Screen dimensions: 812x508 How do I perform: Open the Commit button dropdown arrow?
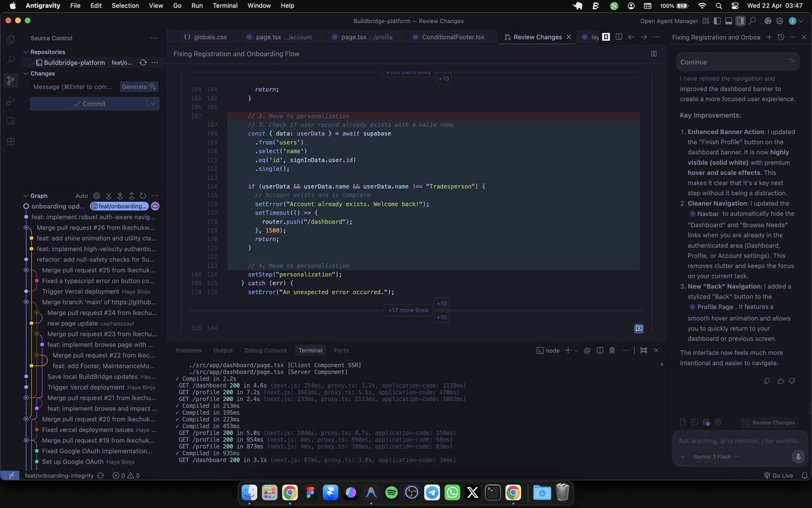point(154,104)
